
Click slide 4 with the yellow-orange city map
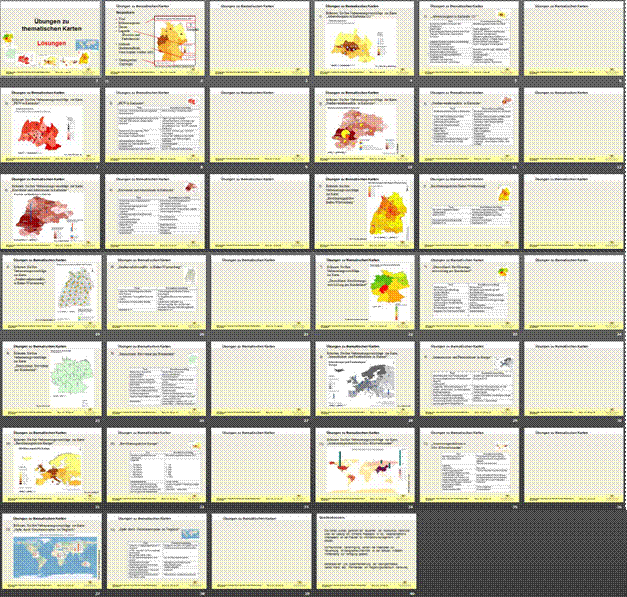[364, 40]
